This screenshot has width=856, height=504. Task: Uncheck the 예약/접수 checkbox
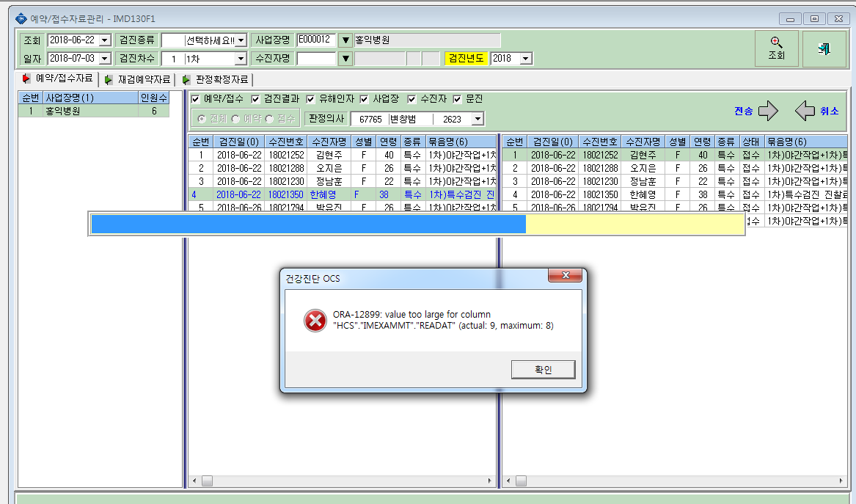click(195, 99)
